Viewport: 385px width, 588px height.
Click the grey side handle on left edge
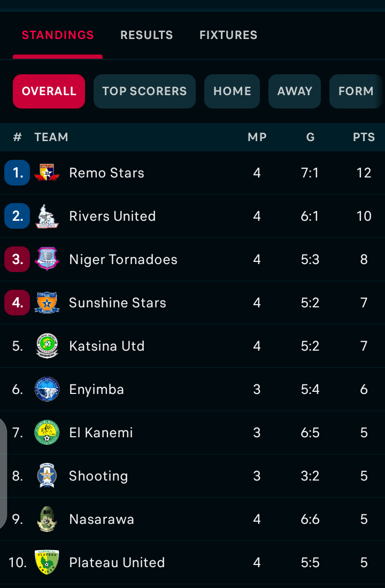[3, 473]
